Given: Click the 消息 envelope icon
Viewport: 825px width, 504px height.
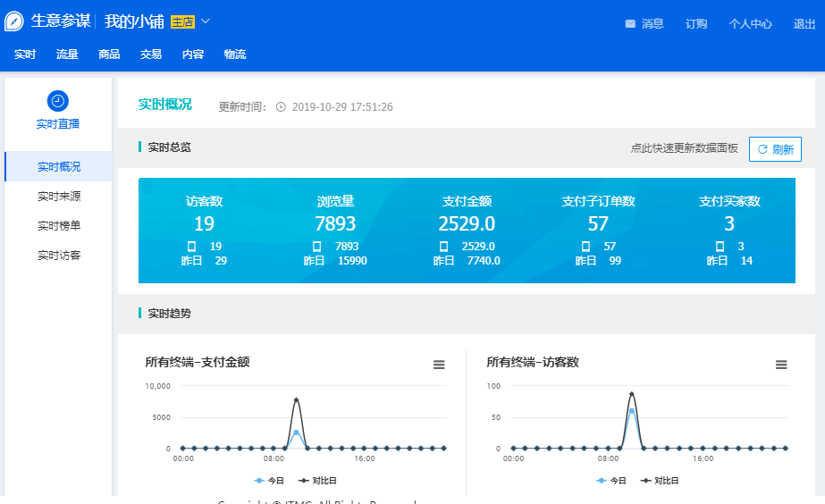Looking at the screenshot, I should [x=630, y=24].
